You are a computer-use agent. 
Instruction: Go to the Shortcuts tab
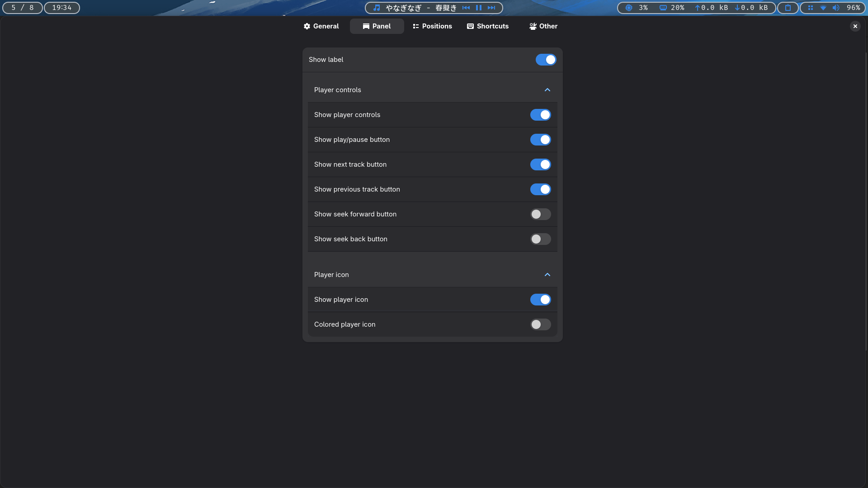pyautogui.click(x=488, y=26)
